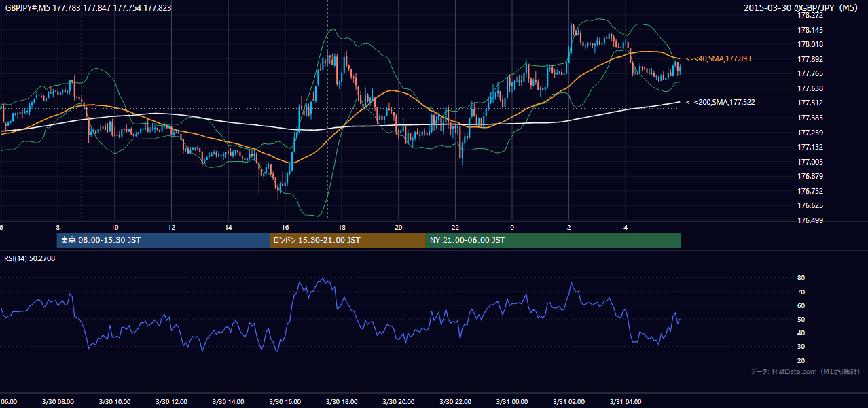Click price axis label 177.765
This screenshot has width=868, height=408.
pyautogui.click(x=811, y=73)
